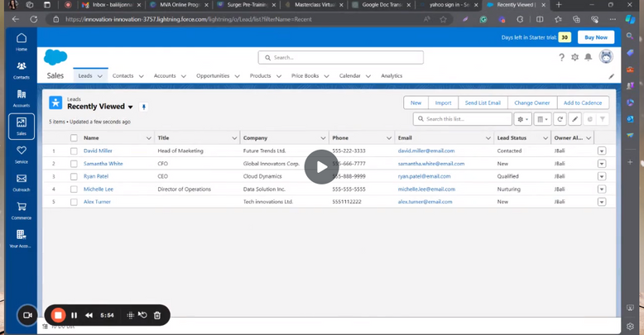The width and height of the screenshot is (644, 335).
Task: Click the Import button
Action: tap(443, 103)
